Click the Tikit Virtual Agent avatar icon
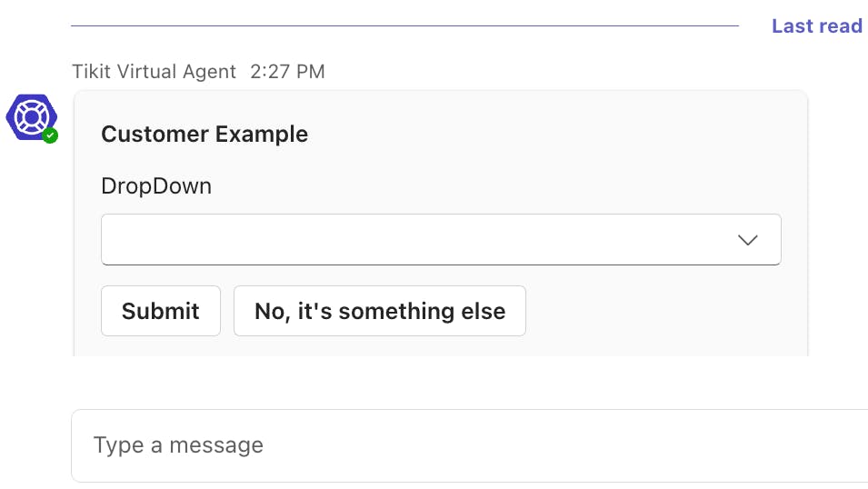Image resolution: width=868 pixels, height=489 pixels. [x=30, y=117]
